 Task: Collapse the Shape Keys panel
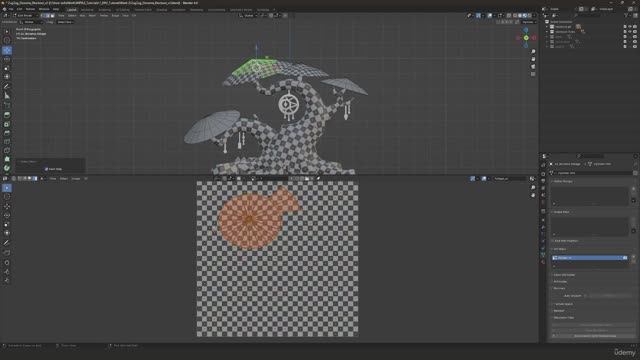tap(561, 212)
